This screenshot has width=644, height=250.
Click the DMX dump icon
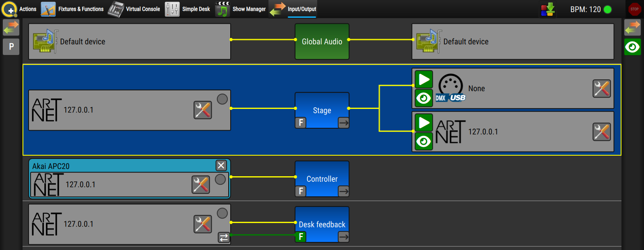click(548, 9)
